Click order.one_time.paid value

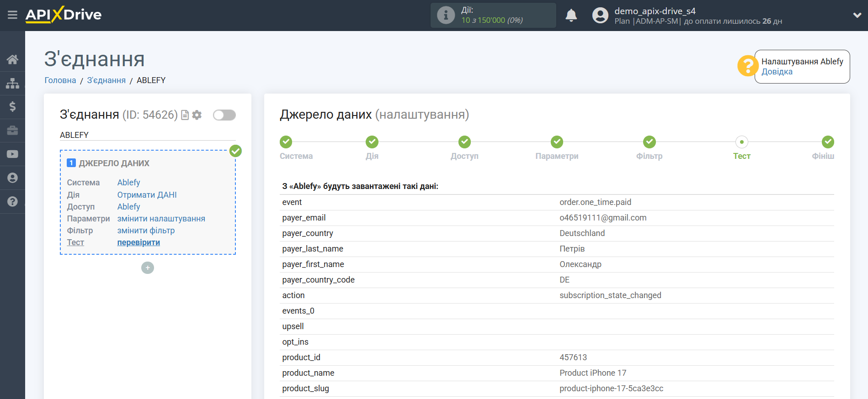pos(595,202)
